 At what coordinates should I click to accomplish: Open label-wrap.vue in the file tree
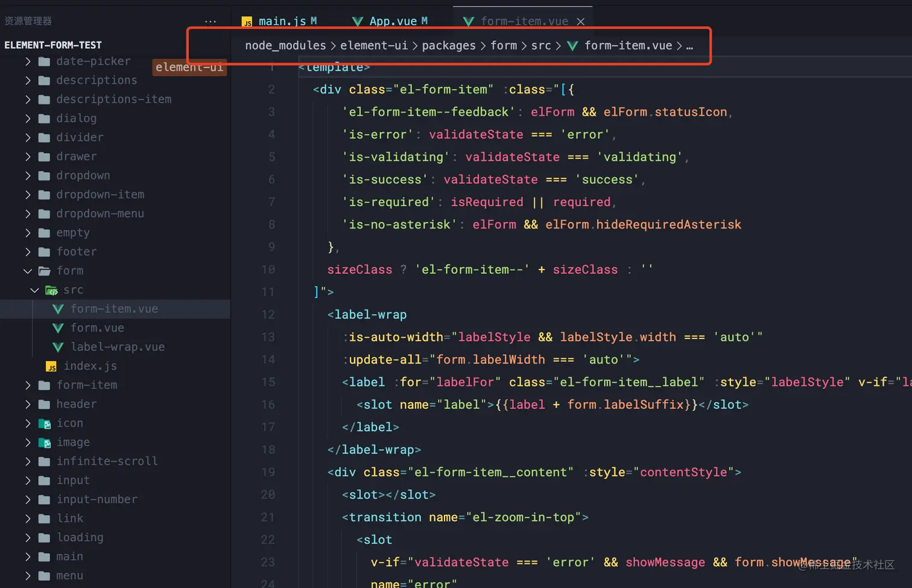pyautogui.click(x=118, y=347)
